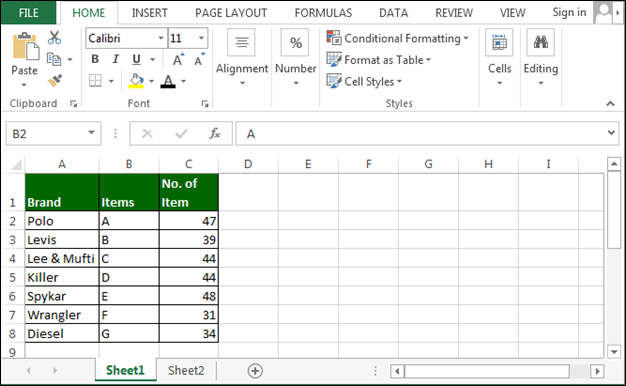Switch to the REVIEW tab
The height and width of the screenshot is (386, 626).
click(x=454, y=13)
